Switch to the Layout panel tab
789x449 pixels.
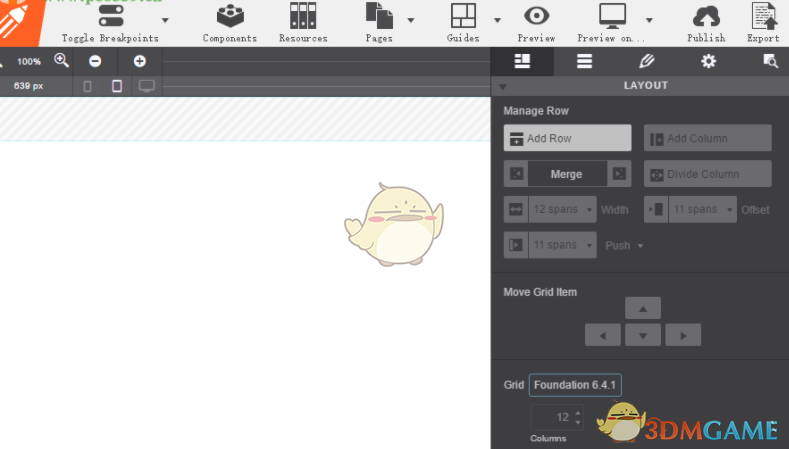tap(522, 61)
